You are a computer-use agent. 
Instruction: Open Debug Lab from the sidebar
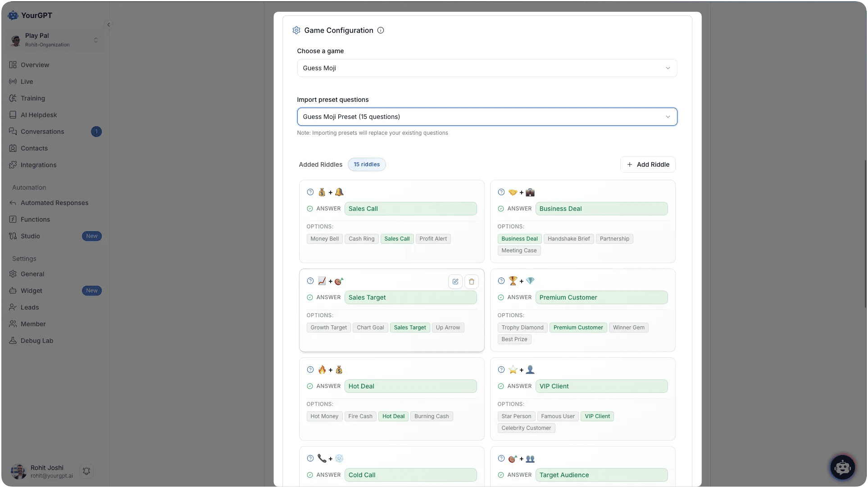pyautogui.click(x=36, y=341)
